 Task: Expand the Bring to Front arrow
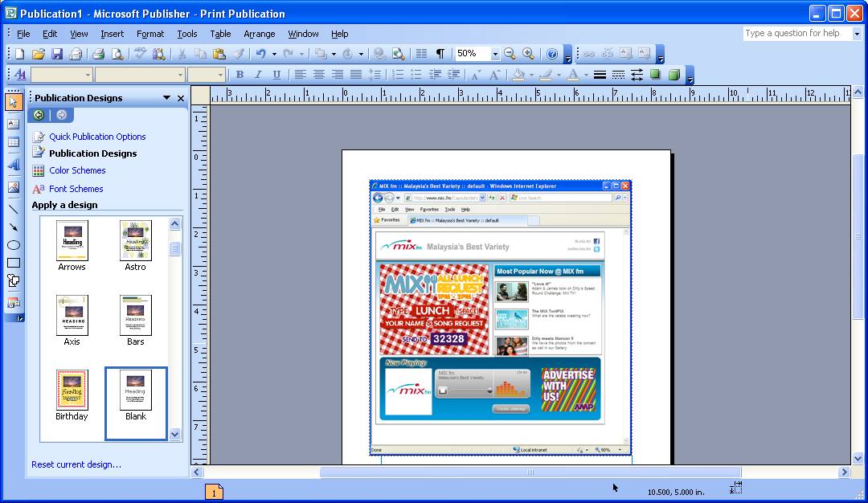click(334, 54)
